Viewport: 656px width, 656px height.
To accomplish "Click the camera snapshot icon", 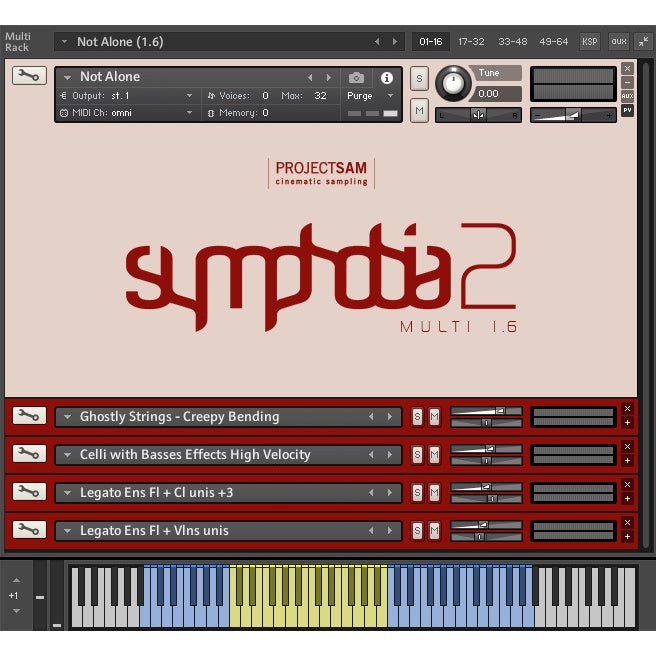I will pos(356,77).
